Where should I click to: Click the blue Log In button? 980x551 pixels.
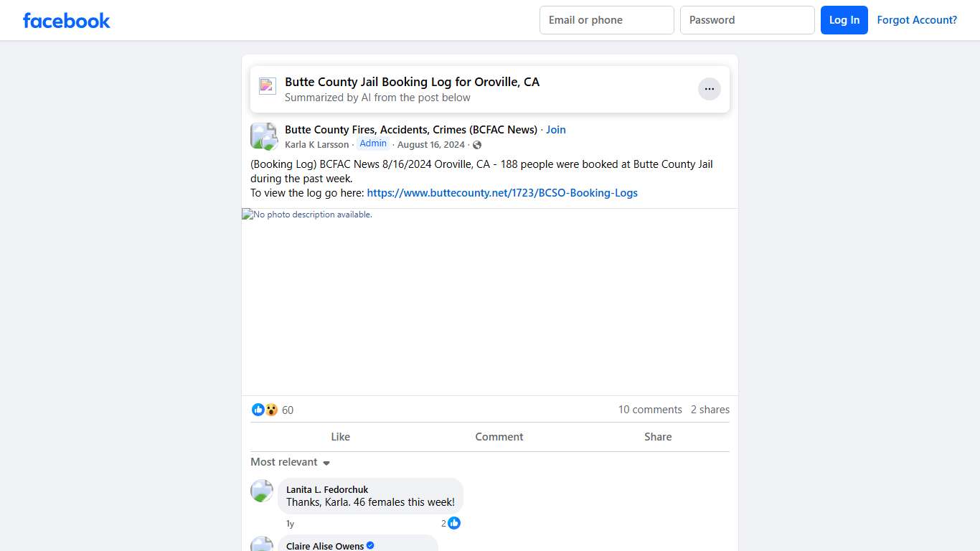click(844, 20)
